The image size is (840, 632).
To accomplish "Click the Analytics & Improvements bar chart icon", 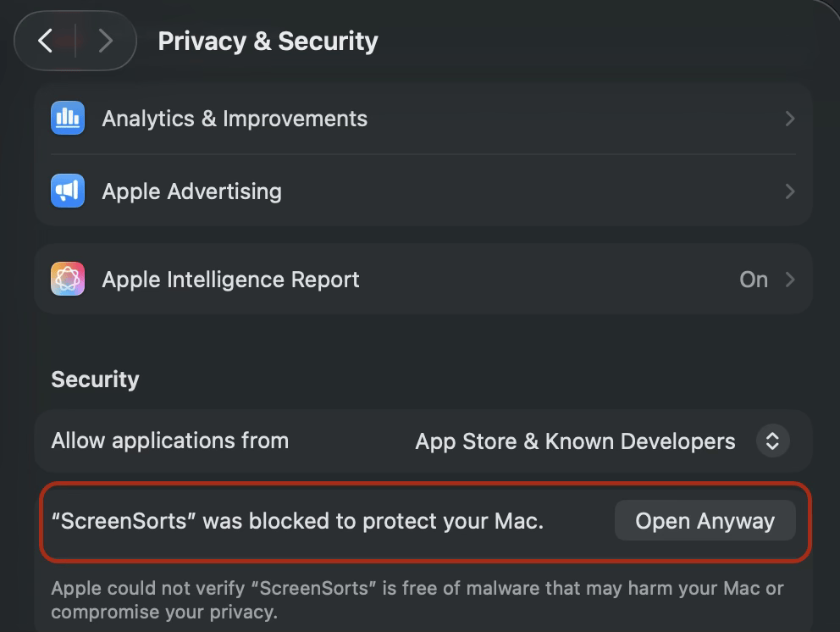I will tap(68, 119).
